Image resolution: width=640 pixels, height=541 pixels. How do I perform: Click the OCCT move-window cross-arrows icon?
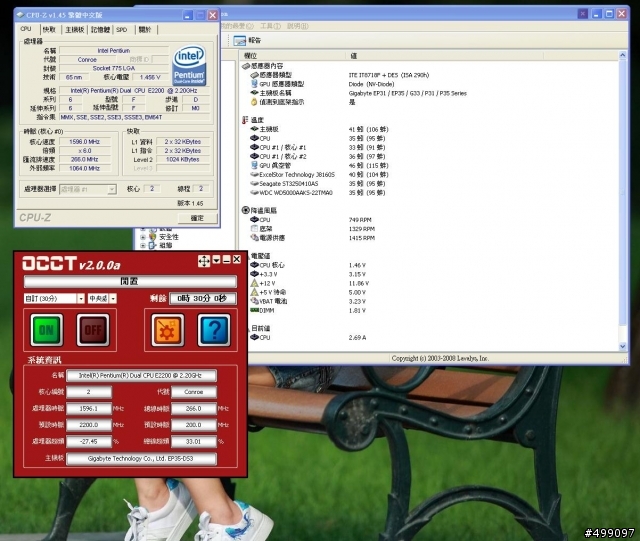tap(204, 260)
